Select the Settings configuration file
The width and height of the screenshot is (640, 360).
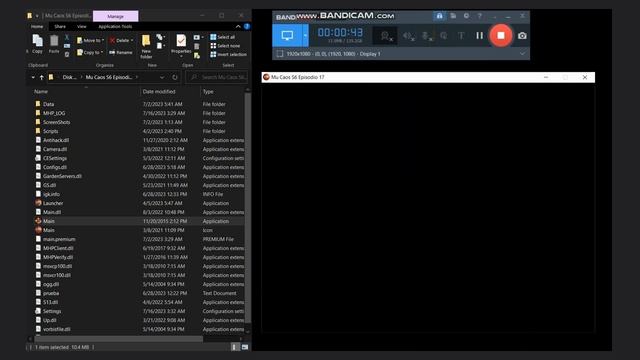pos(139,311)
